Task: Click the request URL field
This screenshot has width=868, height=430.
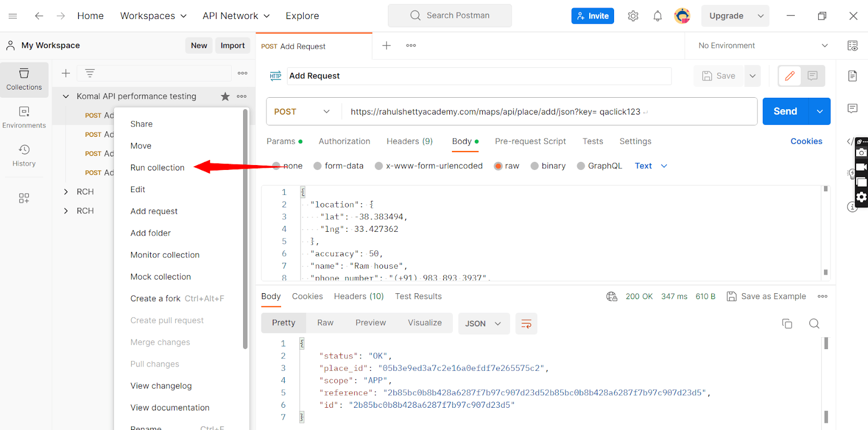Action: (548, 112)
